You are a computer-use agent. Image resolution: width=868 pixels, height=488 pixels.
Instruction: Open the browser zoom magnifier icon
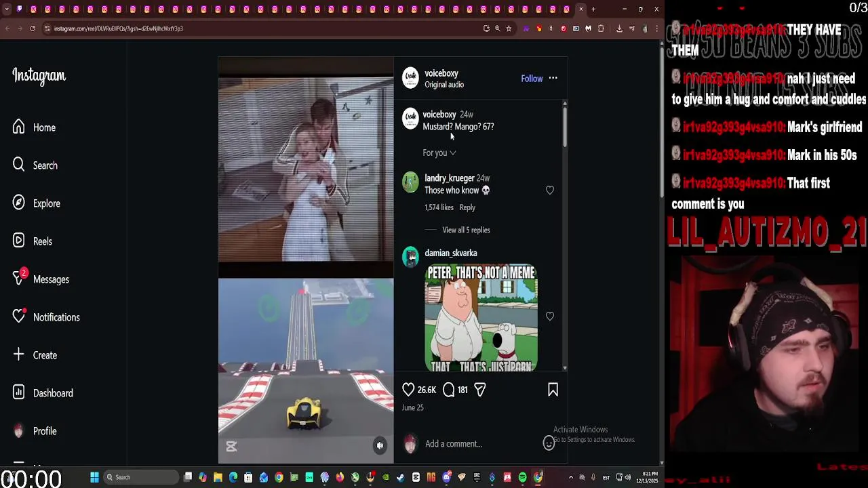(x=498, y=28)
